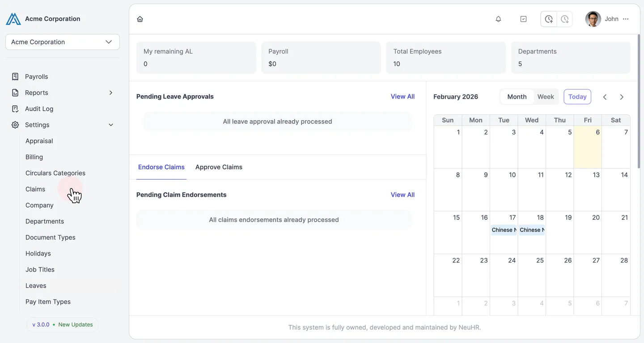Open the user menu ellipsis next to John

click(x=626, y=19)
